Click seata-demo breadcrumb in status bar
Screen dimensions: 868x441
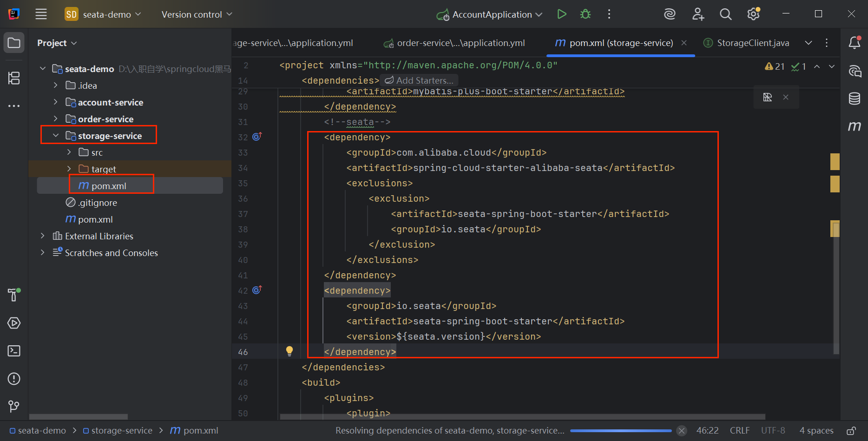38,431
